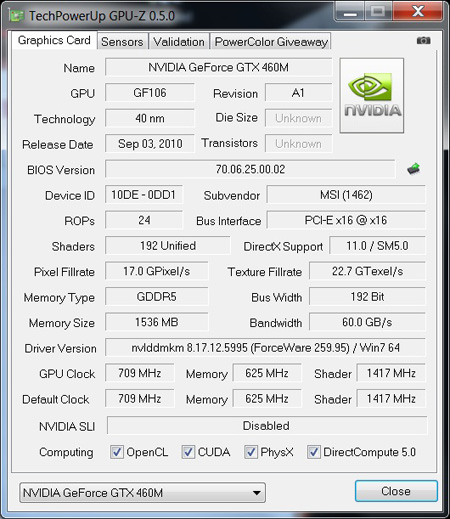Toggle the CUDA checkbox
Viewport: 450px width, 519px height.
coord(188,452)
